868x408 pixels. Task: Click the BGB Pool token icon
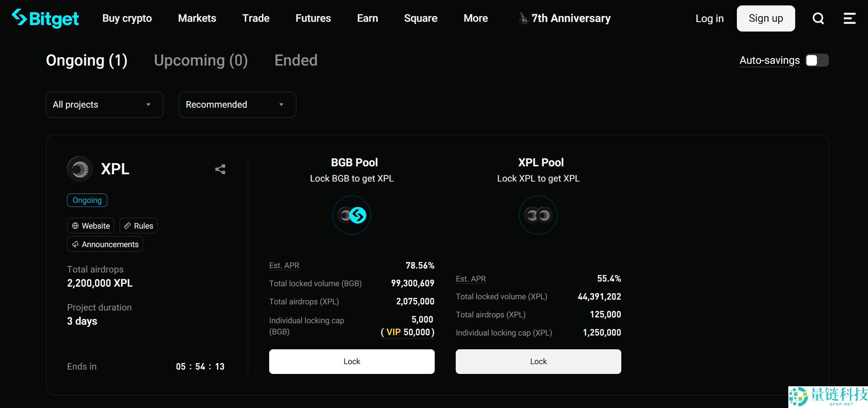[x=351, y=215]
